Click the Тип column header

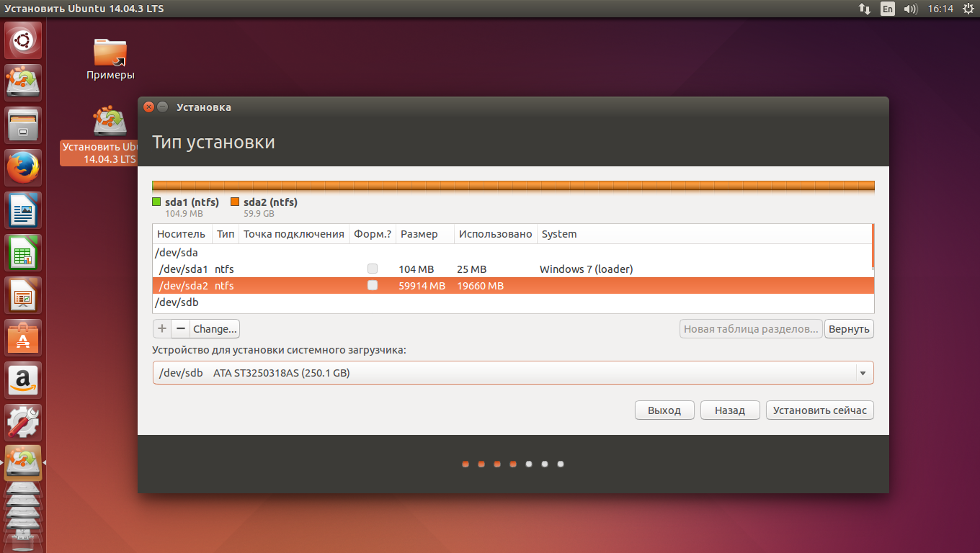pos(226,234)
